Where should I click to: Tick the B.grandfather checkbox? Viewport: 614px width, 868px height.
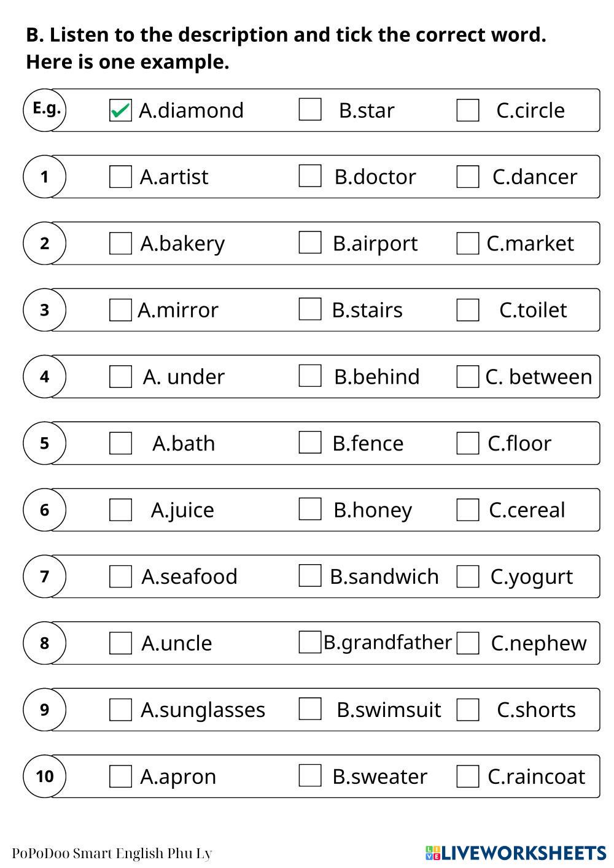(x=310, y=642)
